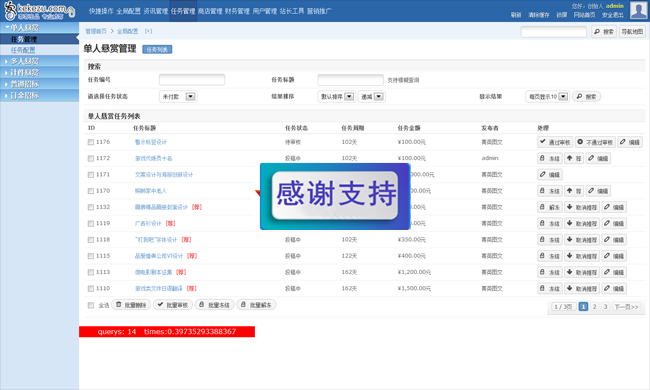The width and height of the screenshot is (650, 390).
Task: Expand the 普通招标 sidebar section
Action: pos(39,84)
